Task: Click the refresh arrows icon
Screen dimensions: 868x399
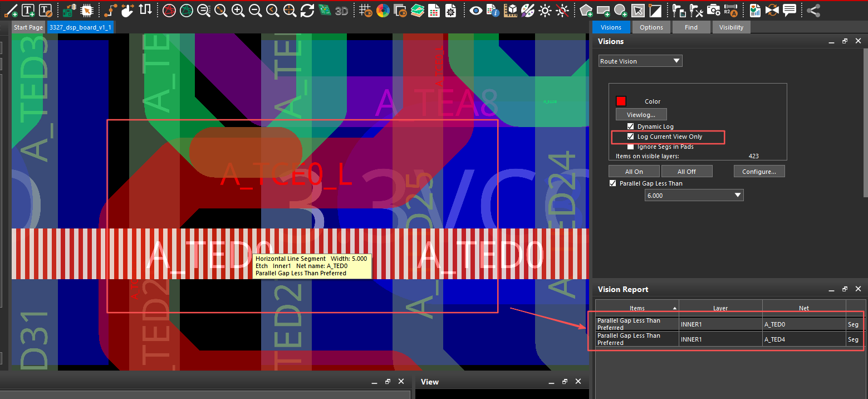Action: coord(307,10)
